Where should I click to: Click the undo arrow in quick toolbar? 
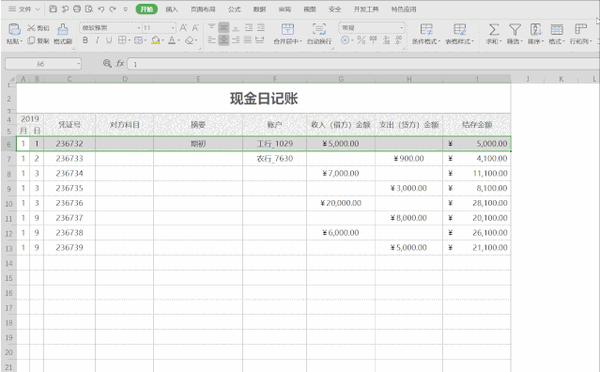click(x=101, y=9)
